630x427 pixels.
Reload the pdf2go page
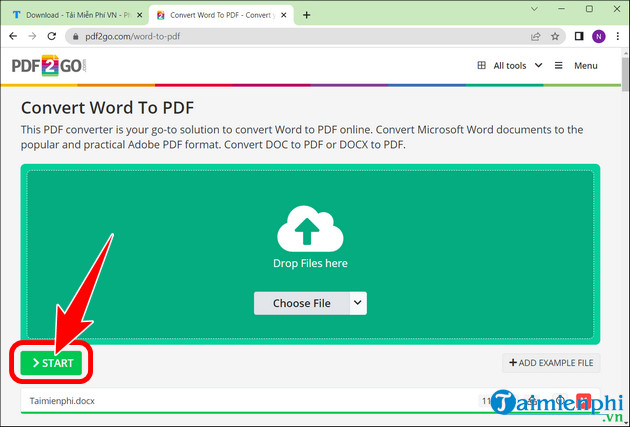tap(52, 37)
